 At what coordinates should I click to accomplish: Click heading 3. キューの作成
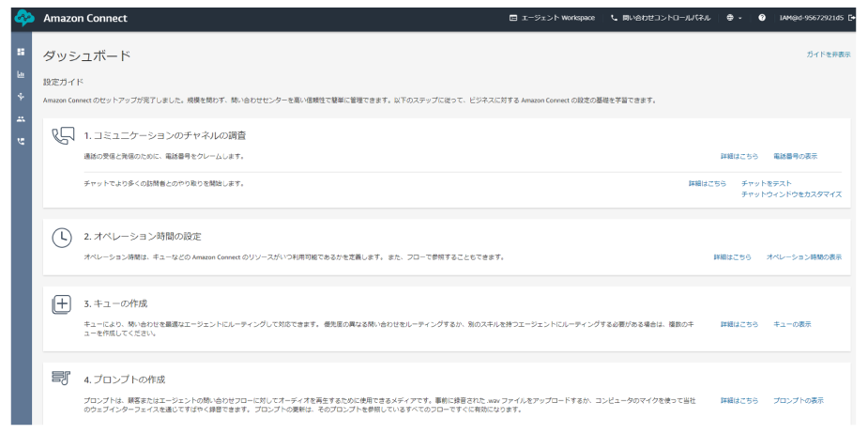click(x=115, y=303)
